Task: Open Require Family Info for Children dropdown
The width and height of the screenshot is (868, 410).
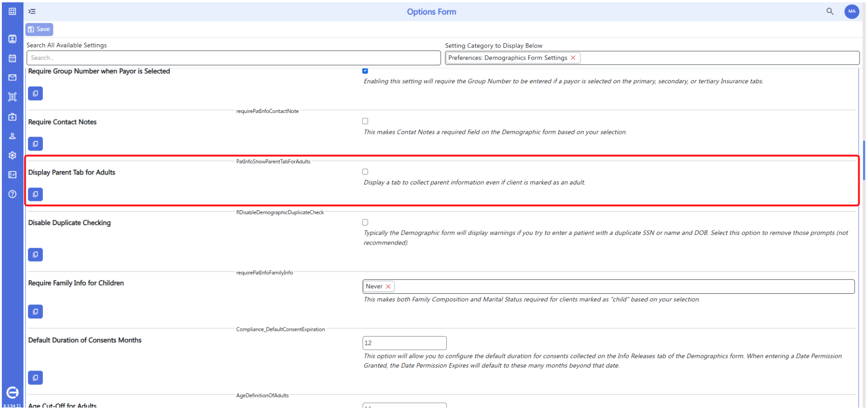Action: click(x=608, y=286)
